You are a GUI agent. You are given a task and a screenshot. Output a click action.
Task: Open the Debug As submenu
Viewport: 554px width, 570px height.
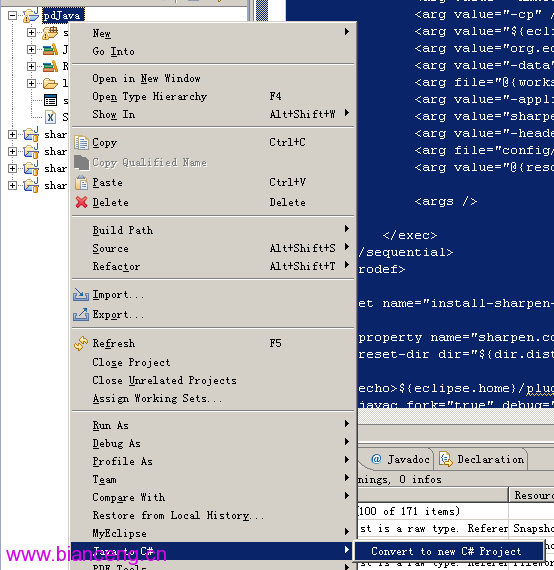tap(213, 443)
